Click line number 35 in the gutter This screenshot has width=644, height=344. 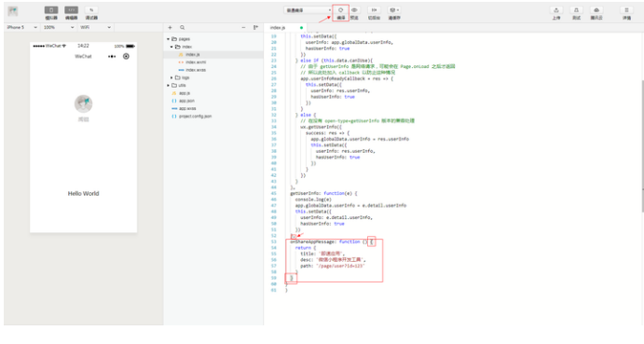point(274,132)
